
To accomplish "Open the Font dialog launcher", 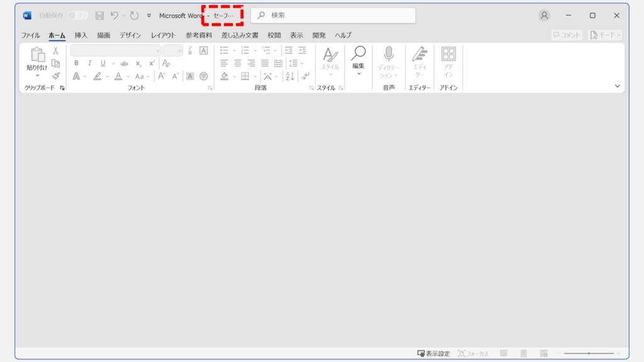I will coord(210,88).
